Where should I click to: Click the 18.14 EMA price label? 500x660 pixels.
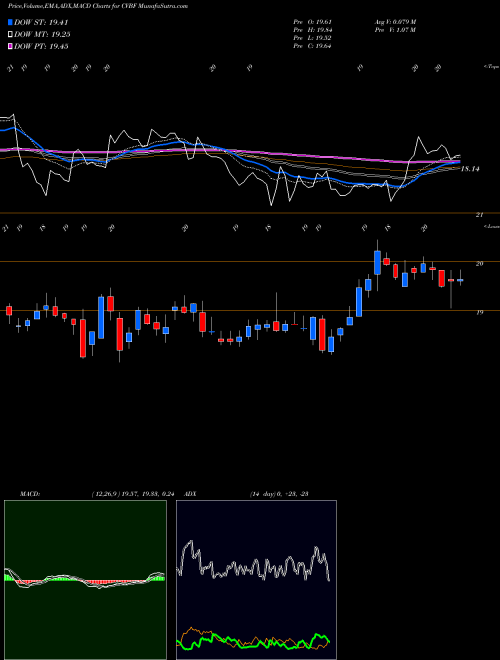470,169
